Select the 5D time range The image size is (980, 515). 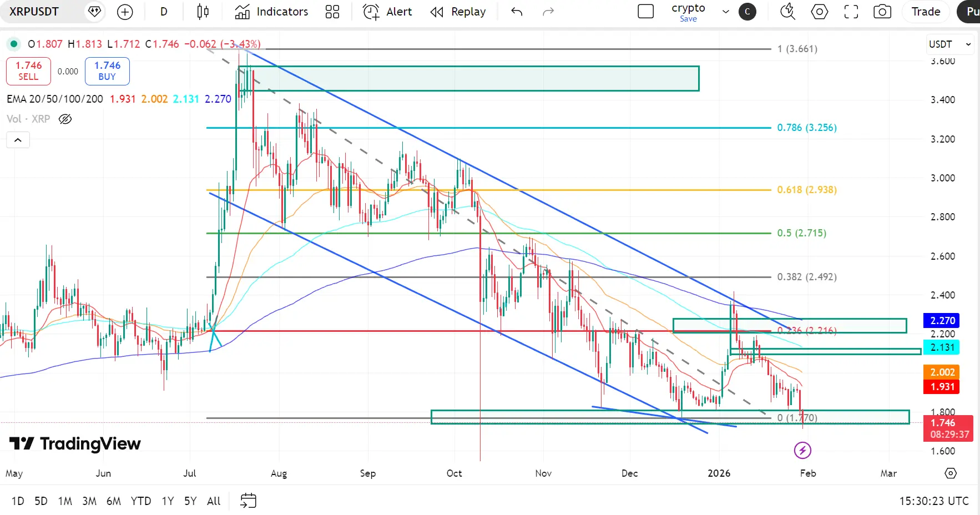(41, 501)
